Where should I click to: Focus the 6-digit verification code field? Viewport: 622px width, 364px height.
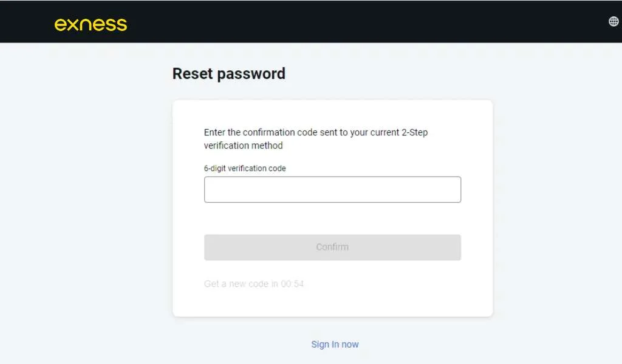click(x=332, y=189)
